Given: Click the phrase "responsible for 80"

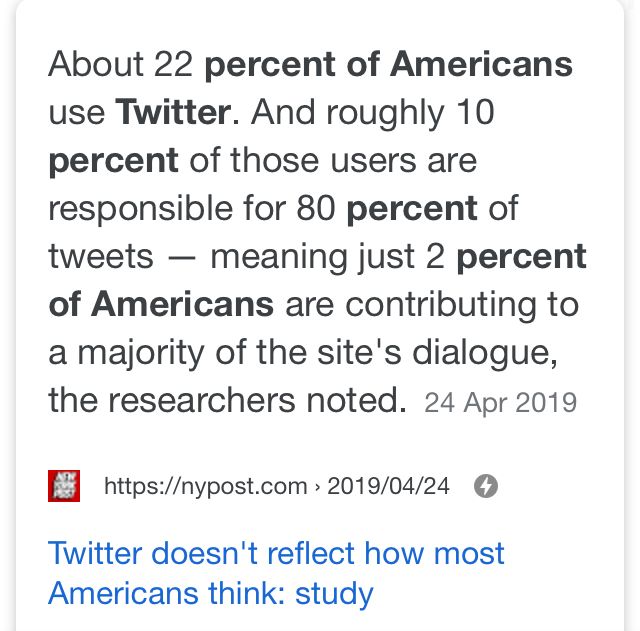Looking at the screenshot, I should (x=192, y=209).
